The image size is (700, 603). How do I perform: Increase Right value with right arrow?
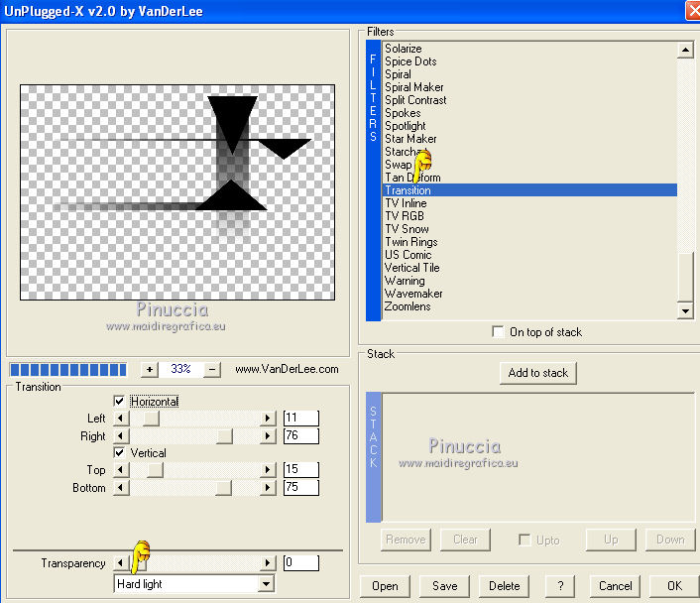point(268,436)
